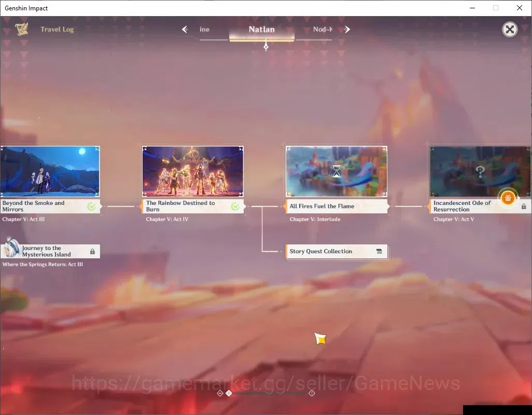Click the orange gift reward icon
This screenshot has width=532, height=415.
[508, 198]
